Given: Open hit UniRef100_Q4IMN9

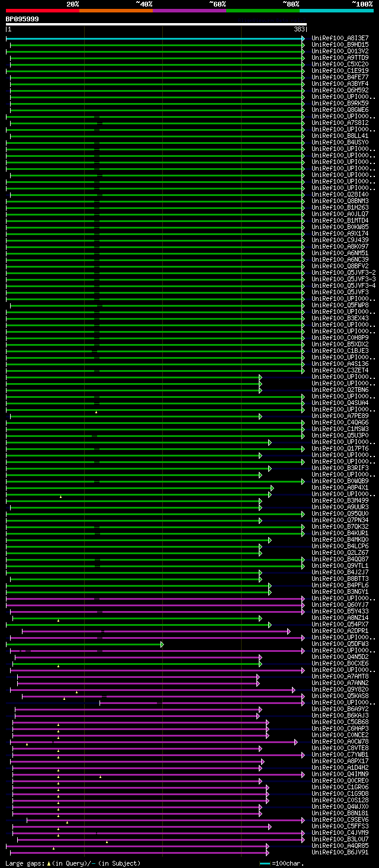Looking at the screenshot, I should (340, 774).
